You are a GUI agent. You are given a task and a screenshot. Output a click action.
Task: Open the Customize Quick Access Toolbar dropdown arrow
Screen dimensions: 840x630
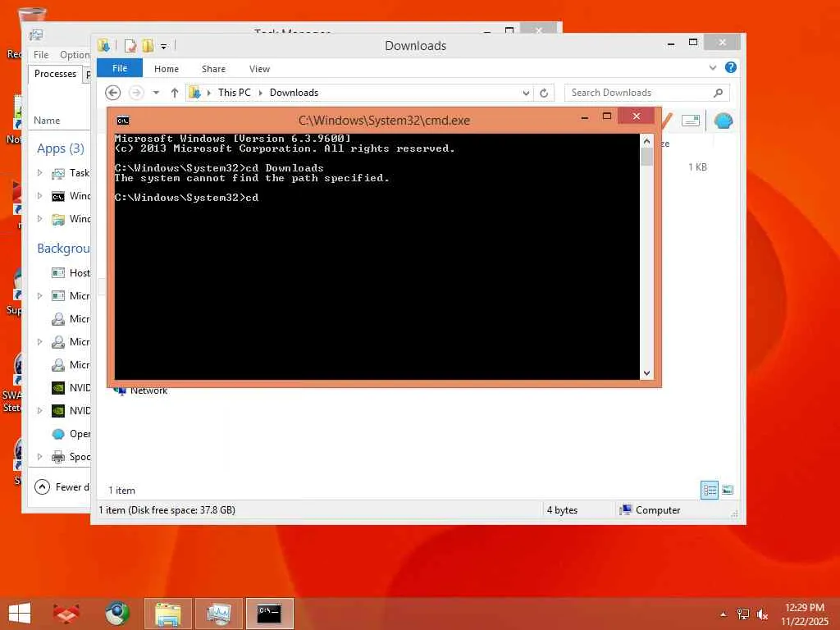coord(163,47)
